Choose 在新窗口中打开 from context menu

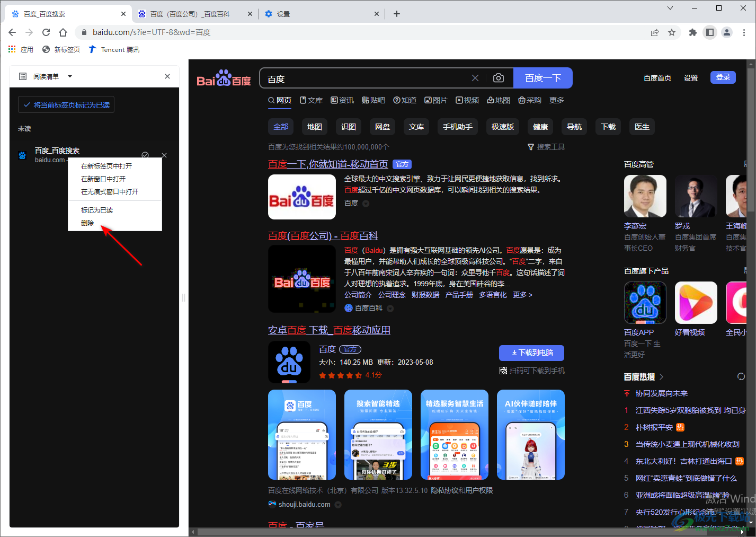click(x=115, y=179)
